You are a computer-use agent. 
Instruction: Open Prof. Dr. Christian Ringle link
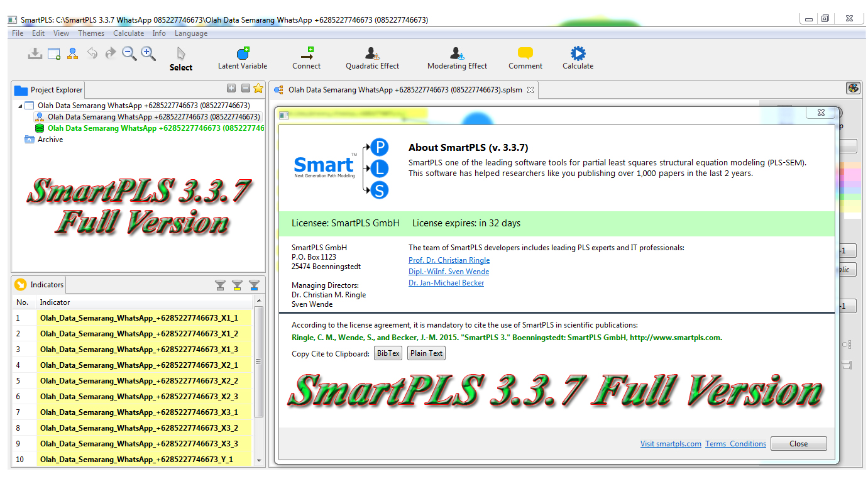[x=449, y=260]
